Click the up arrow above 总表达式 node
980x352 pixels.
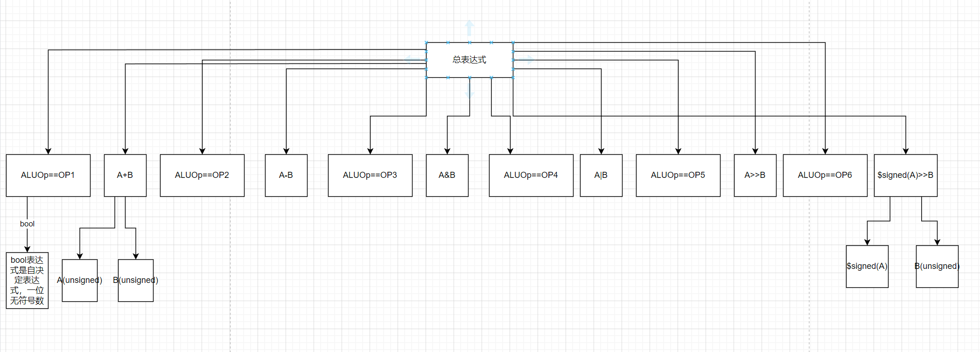tap(469, 28)
